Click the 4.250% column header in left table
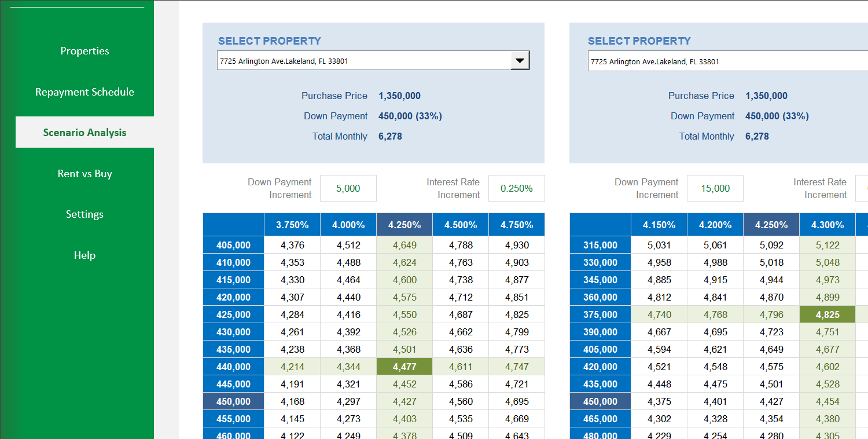 pyautogui.click(x=404, y=224)
